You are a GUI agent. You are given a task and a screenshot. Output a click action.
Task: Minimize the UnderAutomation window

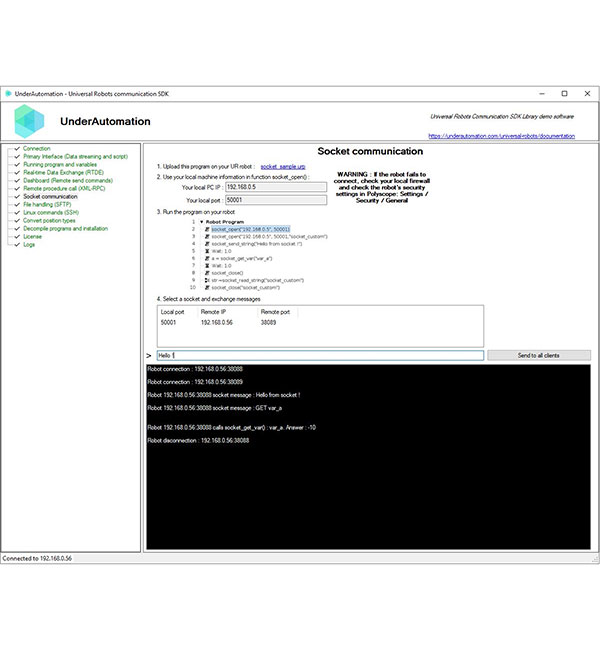point(542,94)
